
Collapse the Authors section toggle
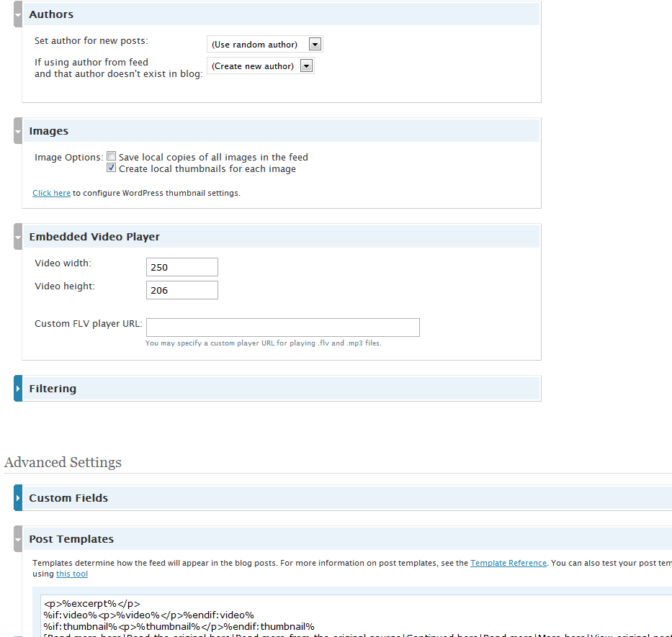click(x=18, y=14)
